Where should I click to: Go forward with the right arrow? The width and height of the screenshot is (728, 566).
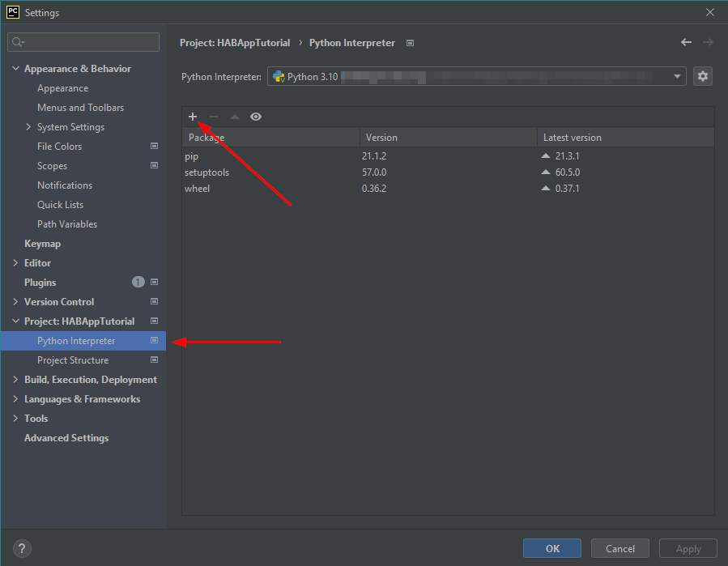(708, 42)
